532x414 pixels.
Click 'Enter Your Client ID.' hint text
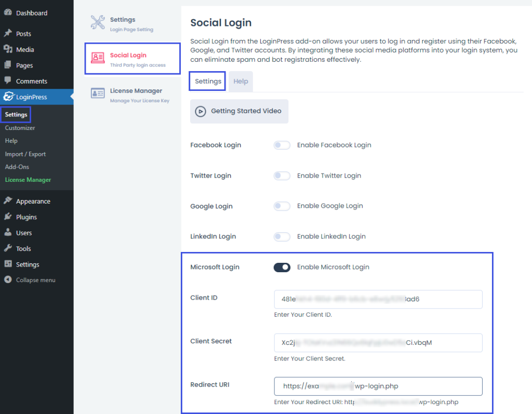pyautogui.click(x=303, y=315)
